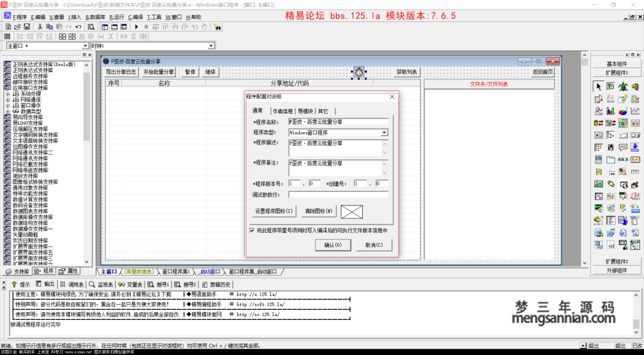The height and width of the screenshot is (355, 644).
Task: Click the Open folder toolbar icon
Action: click(17, 26)
